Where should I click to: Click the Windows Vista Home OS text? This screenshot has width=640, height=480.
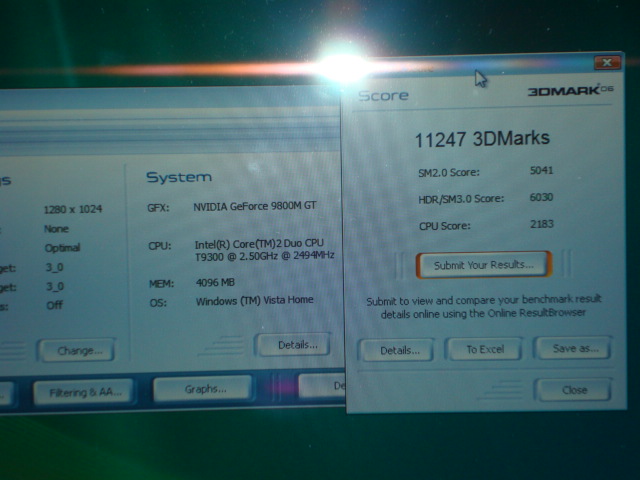tap(255, 300)
